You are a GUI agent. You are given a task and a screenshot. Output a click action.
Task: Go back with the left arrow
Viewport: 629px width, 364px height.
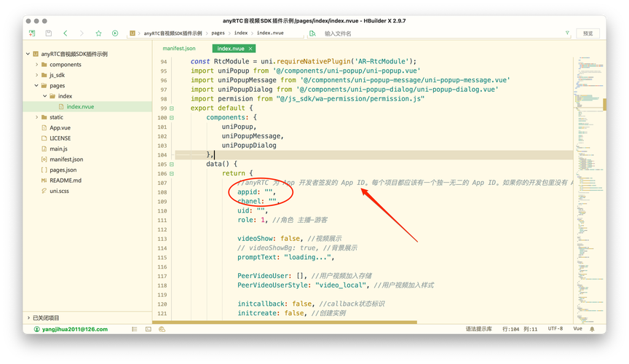[x=66, y=33]
